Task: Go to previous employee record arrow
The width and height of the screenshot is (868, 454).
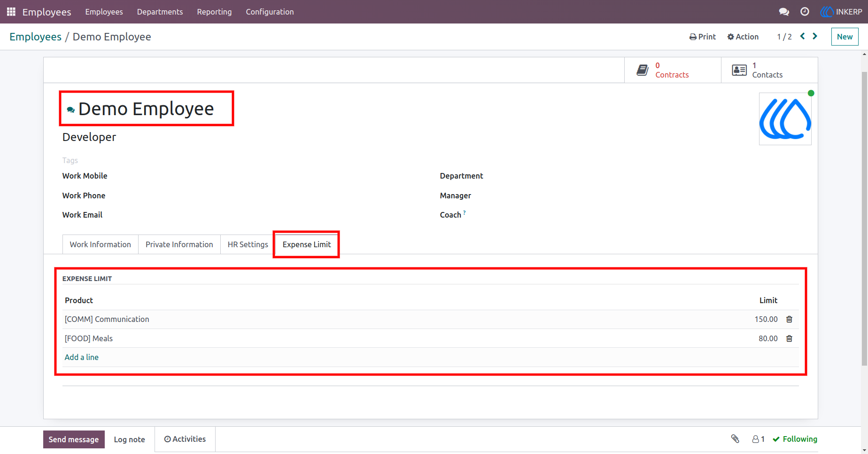Action: pyautogui.click(x=803, y=36)
